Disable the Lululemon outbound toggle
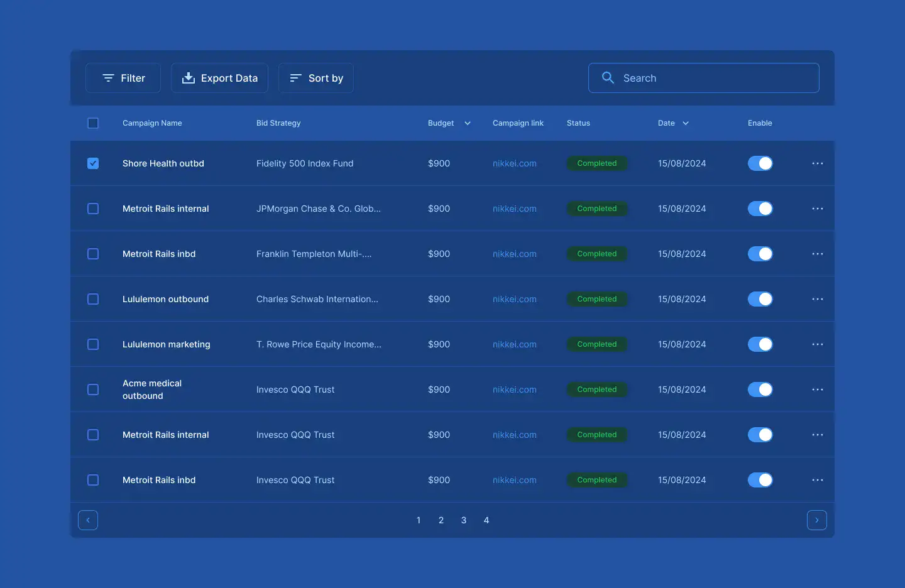Image resolution: width=905 pixels, height=588 pixels. click(760, 299)
